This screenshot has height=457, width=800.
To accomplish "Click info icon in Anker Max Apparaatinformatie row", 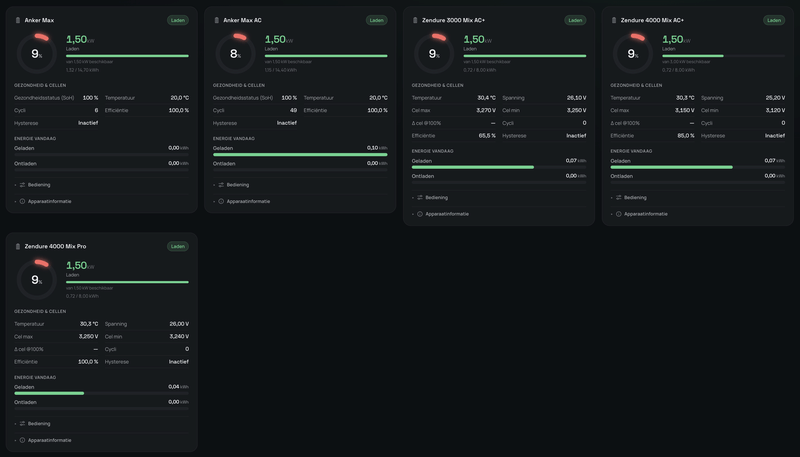I will pos(22,201).
